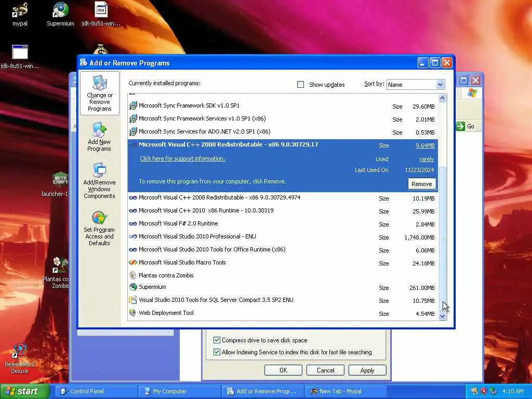Open the Sort by Name dropdown
The width and height of the screenshot is (532, 399).
(x=440, y=85)
